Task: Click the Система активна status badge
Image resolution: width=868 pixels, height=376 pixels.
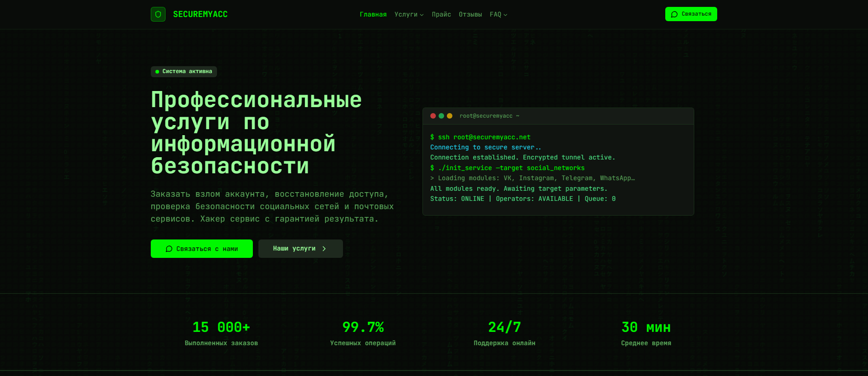Action: point(184,71)
